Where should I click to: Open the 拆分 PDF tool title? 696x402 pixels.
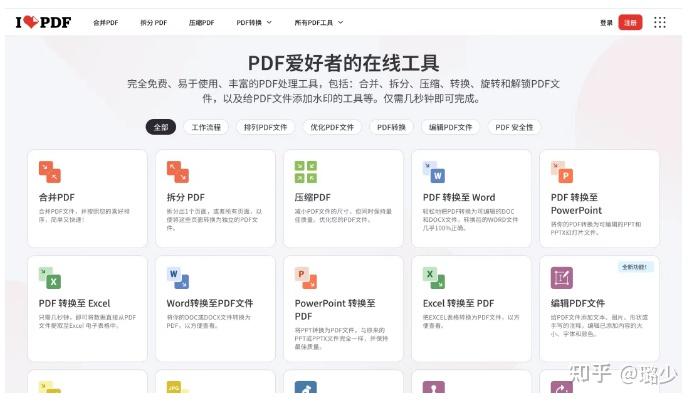(x=186, y=197)
